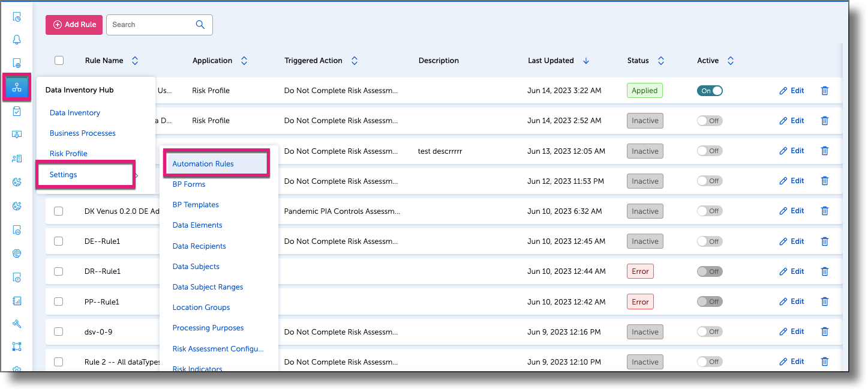
Task: Click the gavel icon in the left sidebar
Action: tap(16, 323)
